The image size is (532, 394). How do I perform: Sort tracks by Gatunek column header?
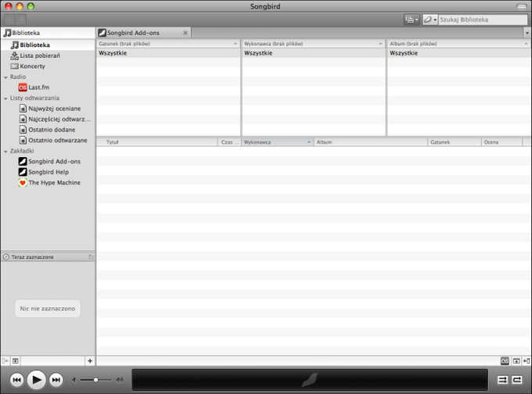455,142
